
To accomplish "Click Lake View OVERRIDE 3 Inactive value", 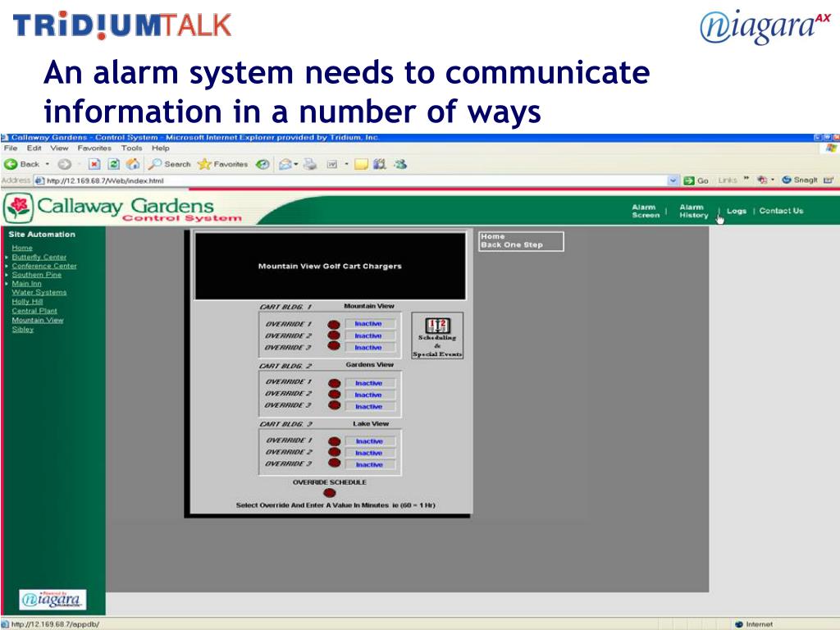I will pos(370,464).
